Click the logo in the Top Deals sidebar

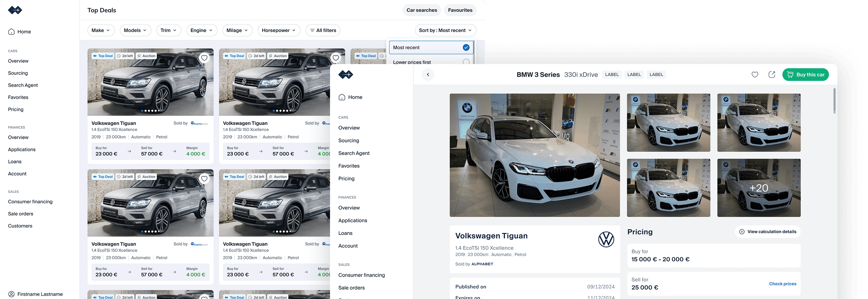(15, 10)
